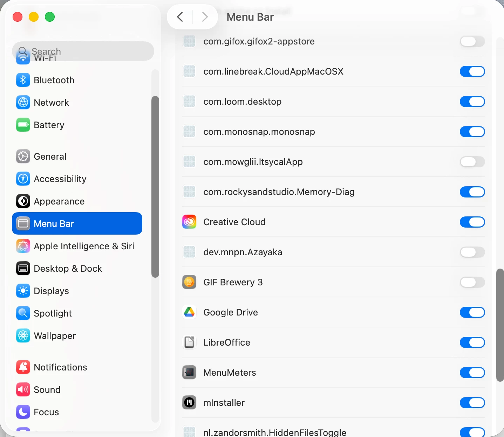Click the nl.zandorsmith.HiddenFilesToggle label

pos(275,433)
